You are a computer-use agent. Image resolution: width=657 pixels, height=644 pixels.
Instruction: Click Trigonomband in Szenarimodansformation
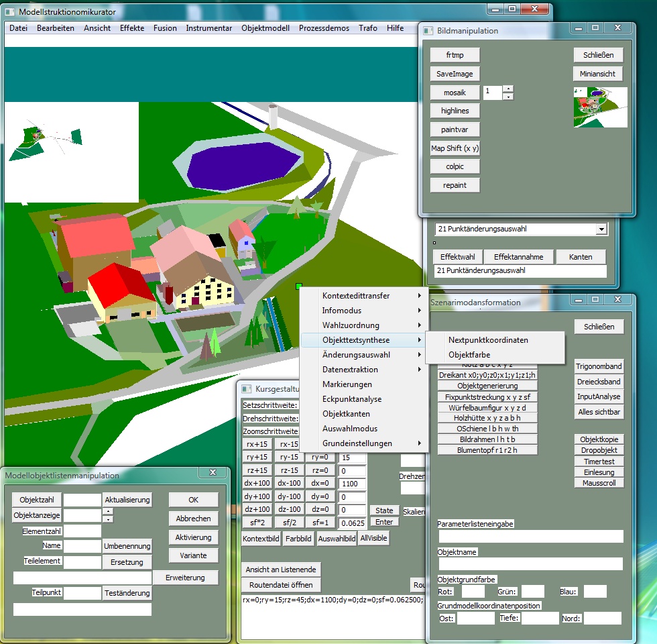[599, 366]
